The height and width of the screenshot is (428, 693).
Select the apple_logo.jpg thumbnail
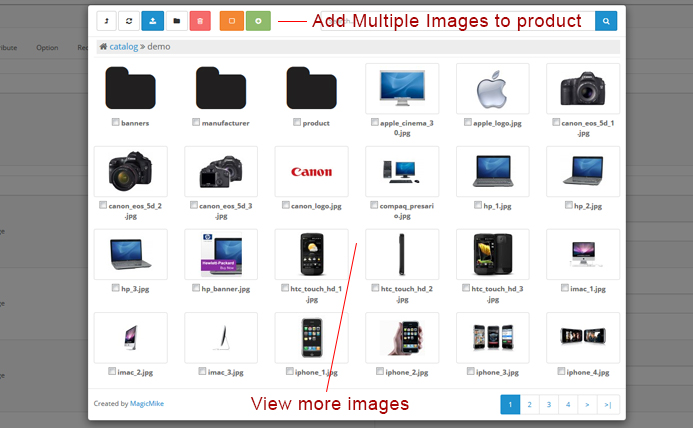[x=493, y=88]
